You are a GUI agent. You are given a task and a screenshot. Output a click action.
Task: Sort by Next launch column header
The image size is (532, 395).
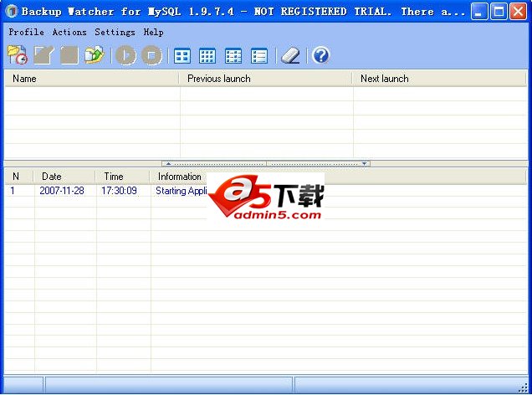[x=440, y=79]
